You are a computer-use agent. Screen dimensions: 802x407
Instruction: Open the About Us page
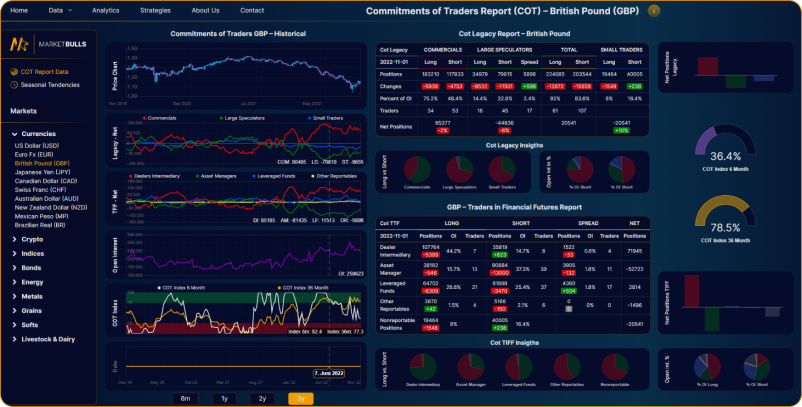click(x=205, y=10)
